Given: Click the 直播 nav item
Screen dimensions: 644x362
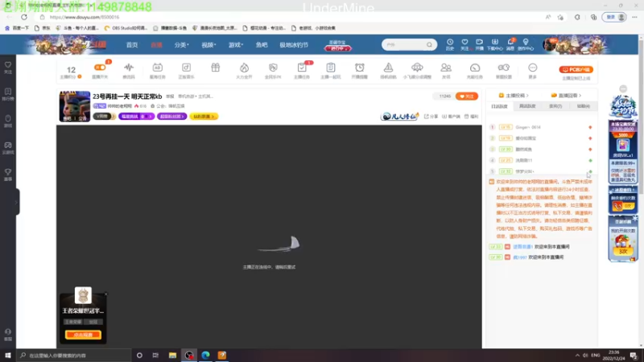Looking at the screenshot, I should click(156, 45).
